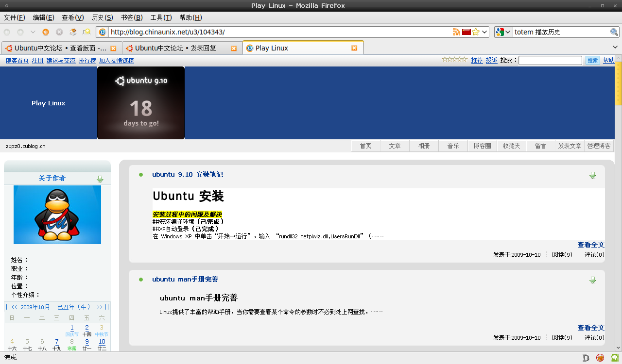622x364 pixels.
Task: Open the 帮助(H) menu
Action: [x=190, y=17]
